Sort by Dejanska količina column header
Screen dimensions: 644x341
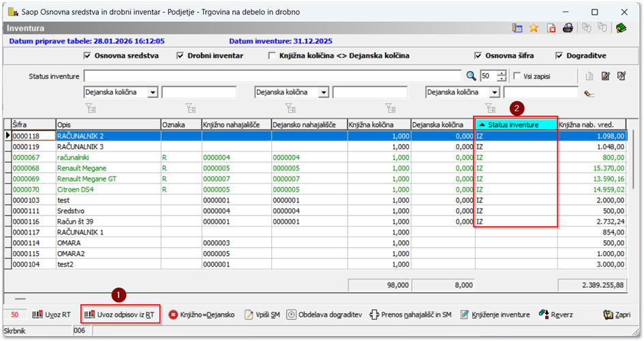pyautogui.click(x=443, y=125)
